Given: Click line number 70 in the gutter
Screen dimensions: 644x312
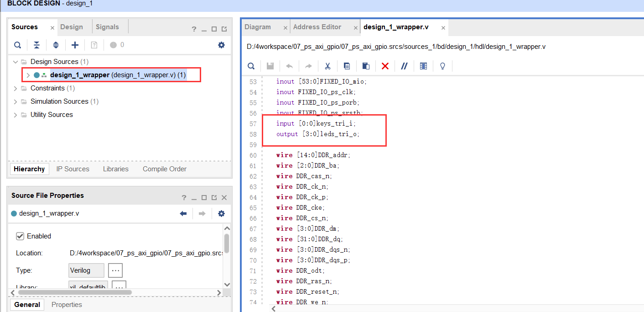Looking at the screenshot, I should [253, 260].
